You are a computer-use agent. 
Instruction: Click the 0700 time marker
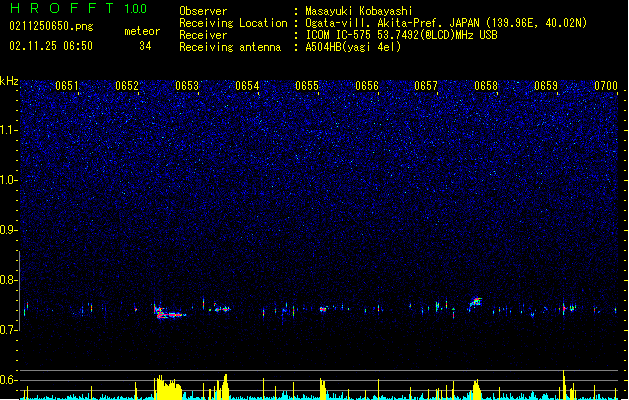606,86
